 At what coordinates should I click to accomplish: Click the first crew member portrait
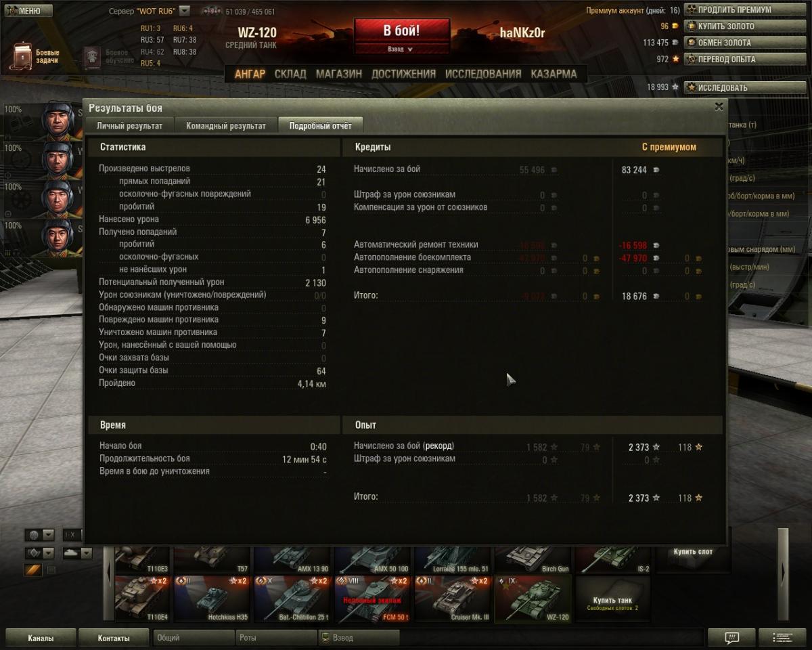[x=58, y=120]
